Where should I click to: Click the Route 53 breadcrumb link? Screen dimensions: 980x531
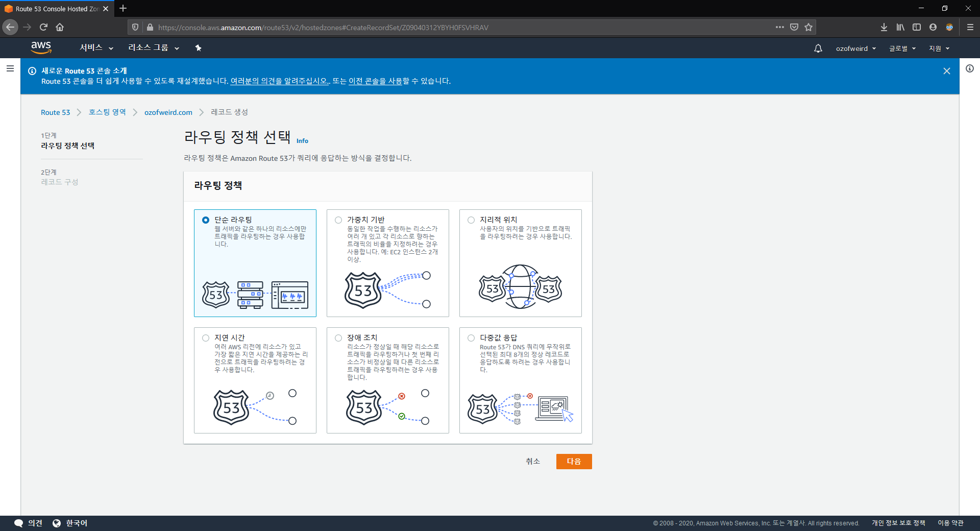(56, 112)
